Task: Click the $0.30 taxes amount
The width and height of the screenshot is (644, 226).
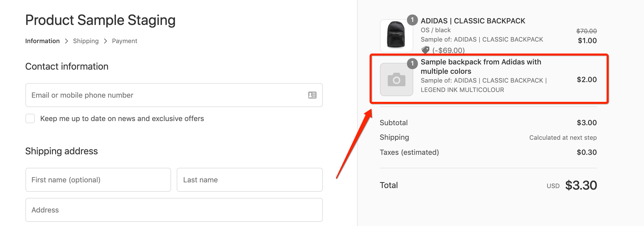Action: [x=587, y=152]
